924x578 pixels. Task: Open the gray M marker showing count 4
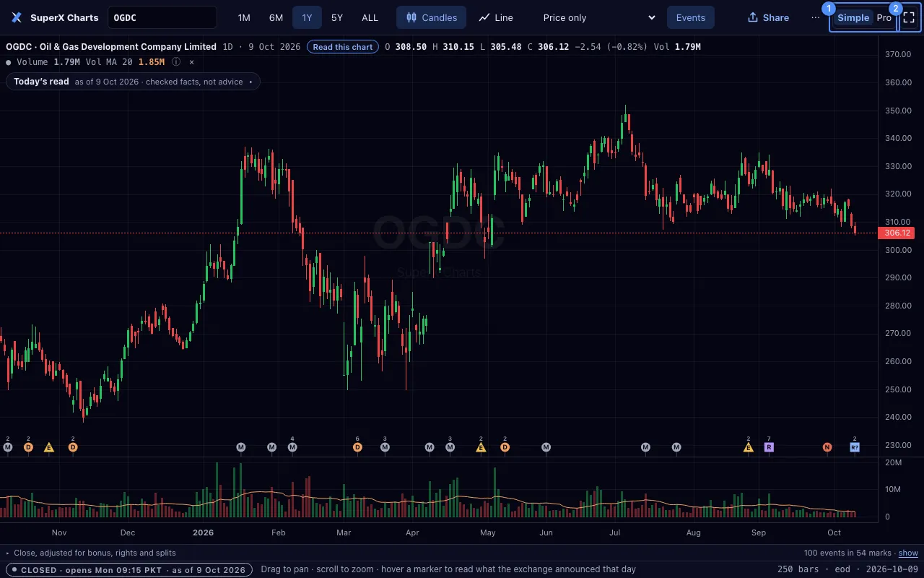292,447
